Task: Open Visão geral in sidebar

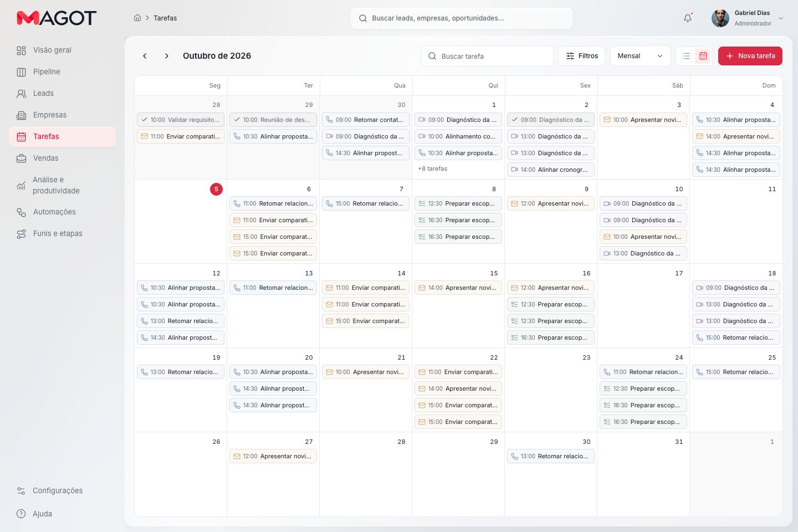Action: tap(62, 50)
